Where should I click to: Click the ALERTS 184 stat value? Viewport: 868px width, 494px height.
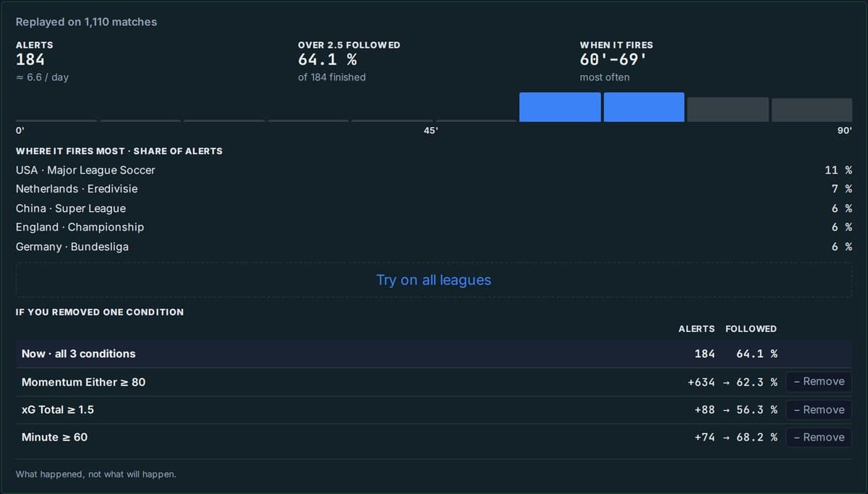30,60
